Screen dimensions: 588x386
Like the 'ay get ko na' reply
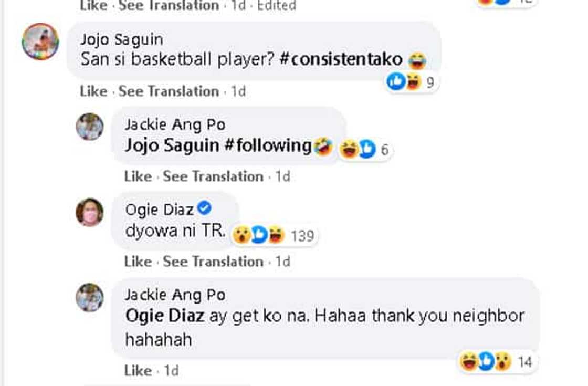[138, 371]
